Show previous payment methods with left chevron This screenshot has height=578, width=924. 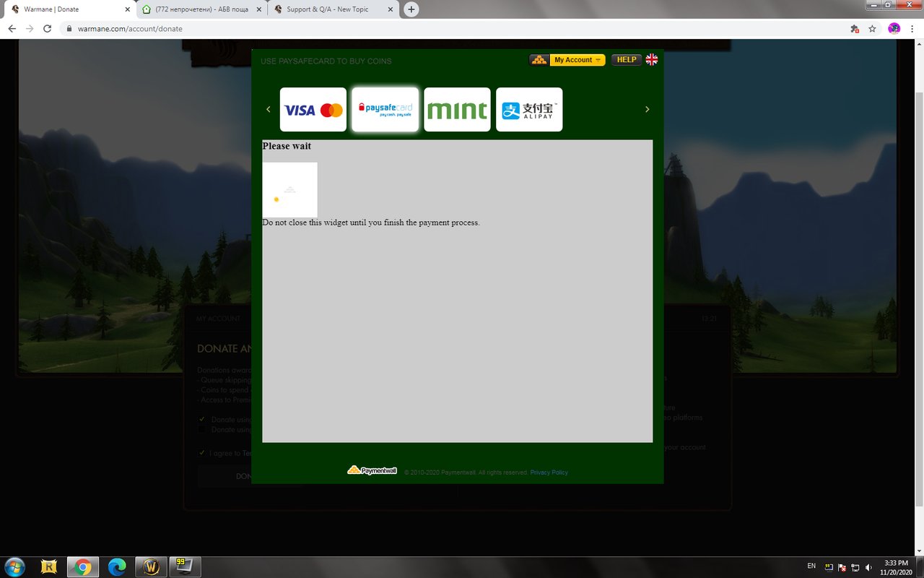click(x=269, y=109)
